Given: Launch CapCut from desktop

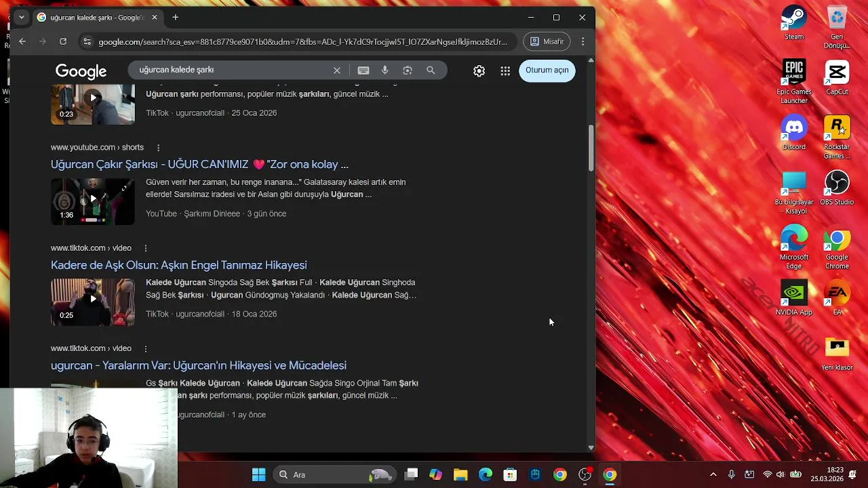Looking at the screenshot, I should (837, 78).
